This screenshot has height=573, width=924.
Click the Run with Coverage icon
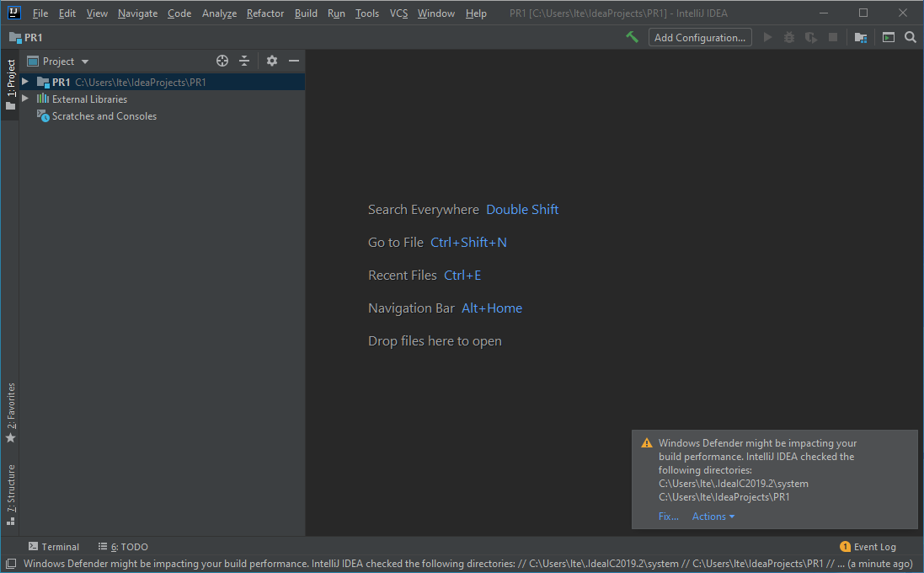811,37
